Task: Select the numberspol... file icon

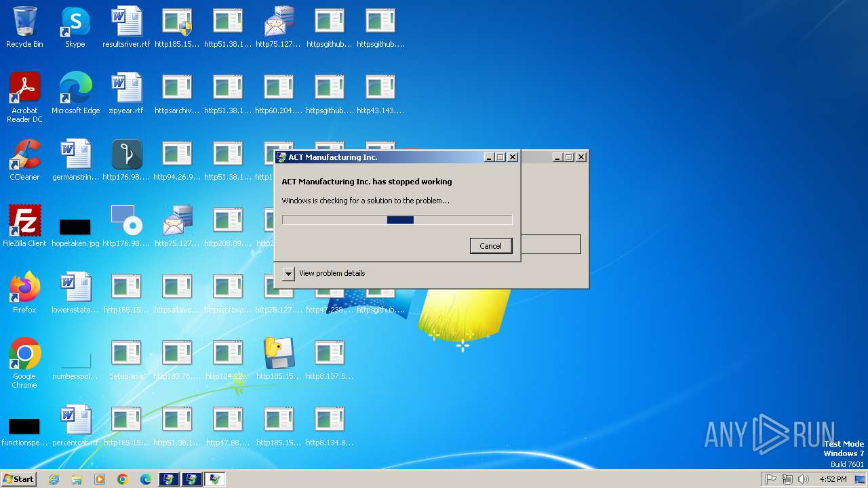Action: 75,364
